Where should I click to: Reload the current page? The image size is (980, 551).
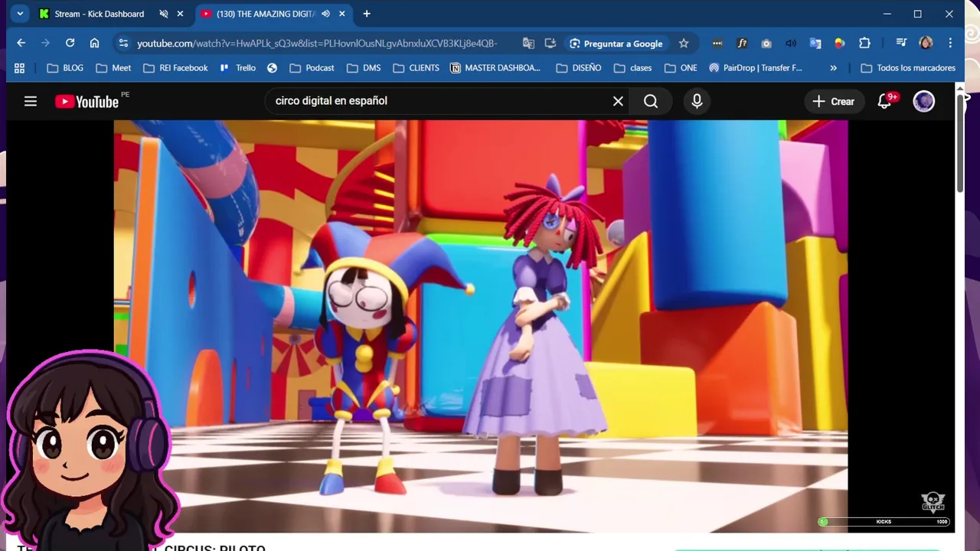pos(70,44)
